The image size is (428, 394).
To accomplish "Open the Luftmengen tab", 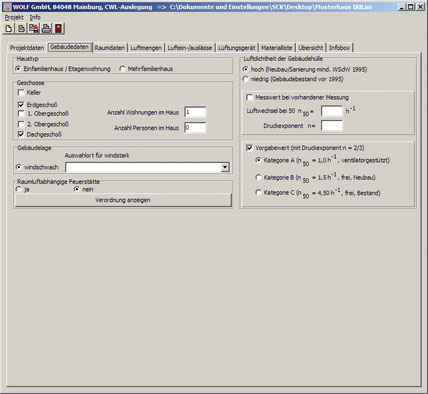I will pos(146,48).
